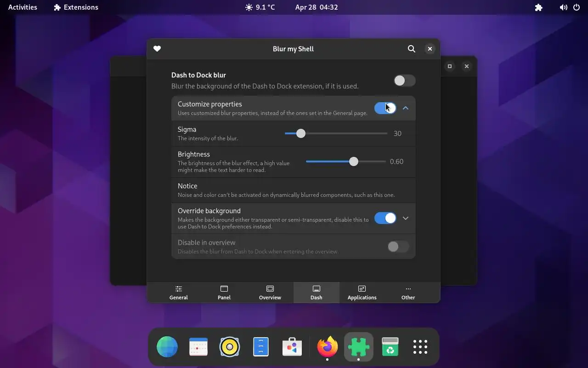Launch Firefox from the dock
This screenshot has height=368, width=588.
coord(328,347)
